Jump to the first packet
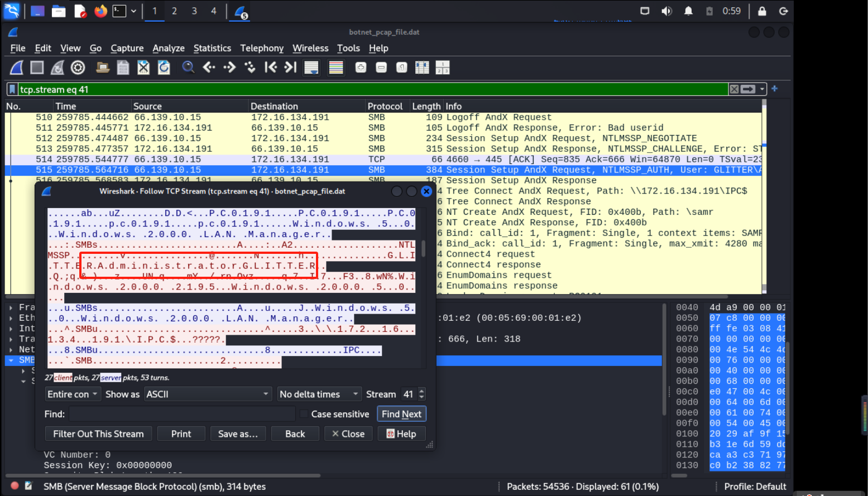Viewport: 868px width, 496px height. 271,68
